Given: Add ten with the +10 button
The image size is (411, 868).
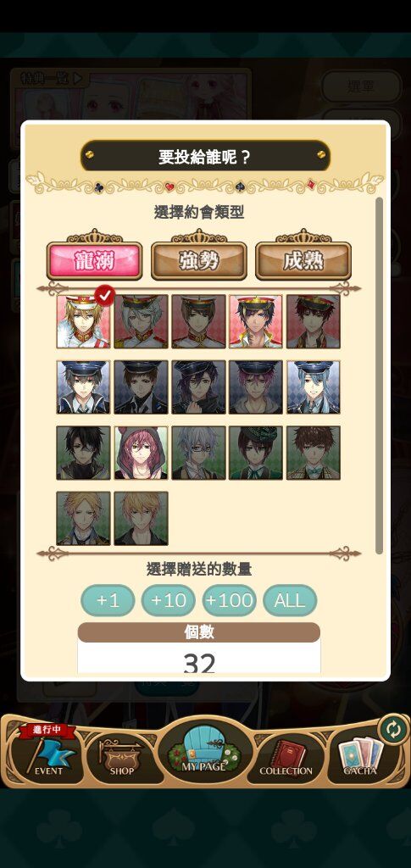Looking at the screenshot, I should tap(168, 600).
